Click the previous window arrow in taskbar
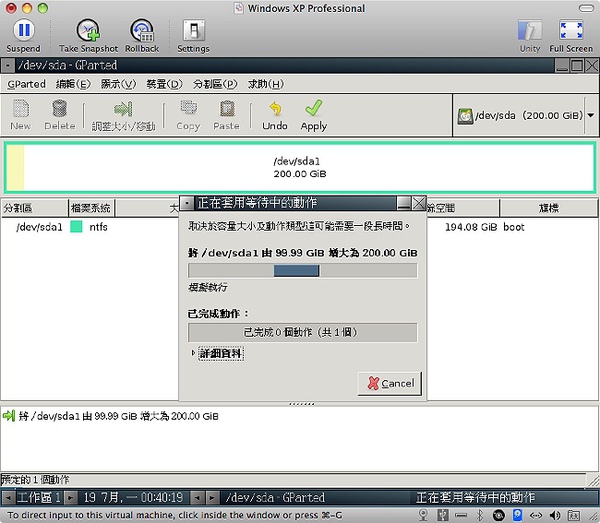This screenshot has height=523, width=600. (197, 498)
